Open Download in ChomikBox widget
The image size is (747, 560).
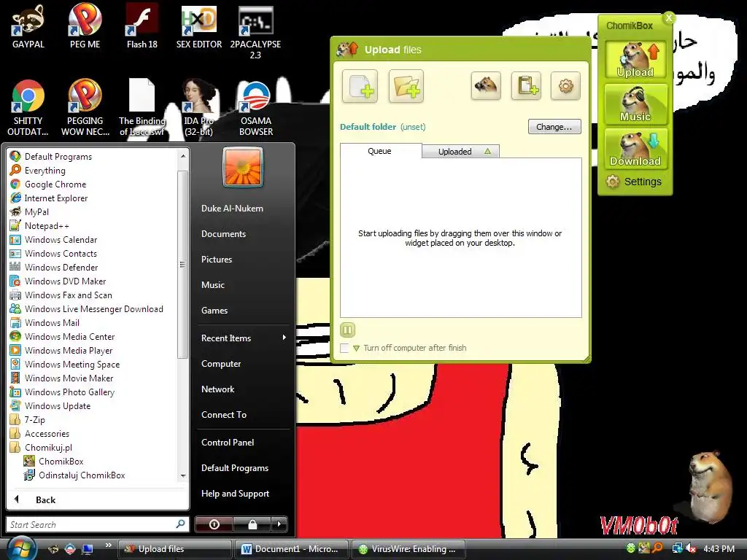[635, 149]
